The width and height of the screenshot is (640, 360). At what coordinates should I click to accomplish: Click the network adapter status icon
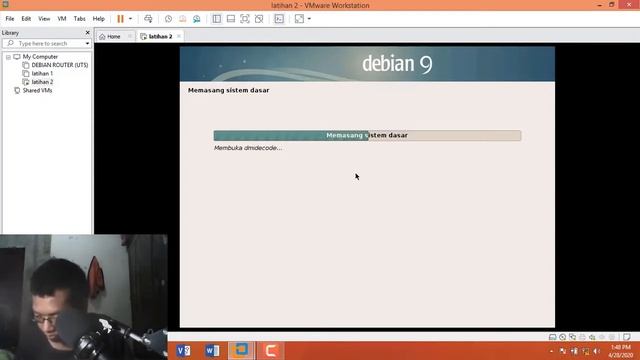tap(572, 337)
